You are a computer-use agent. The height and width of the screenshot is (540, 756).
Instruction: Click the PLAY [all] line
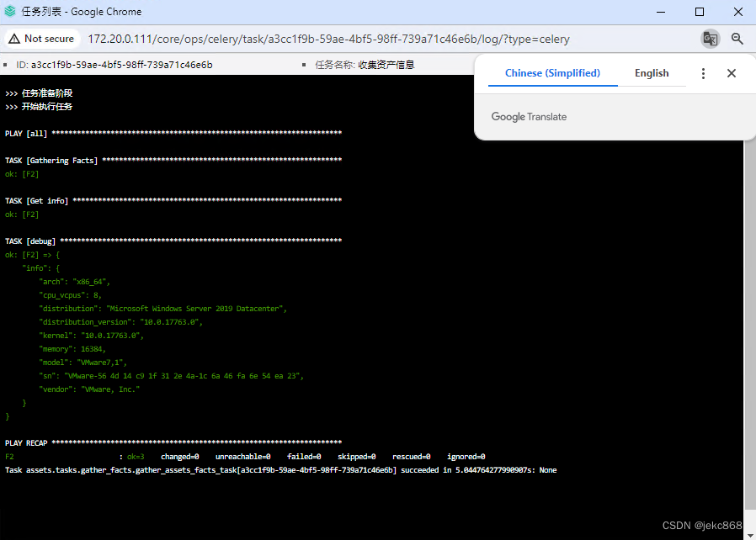[173, 134]
